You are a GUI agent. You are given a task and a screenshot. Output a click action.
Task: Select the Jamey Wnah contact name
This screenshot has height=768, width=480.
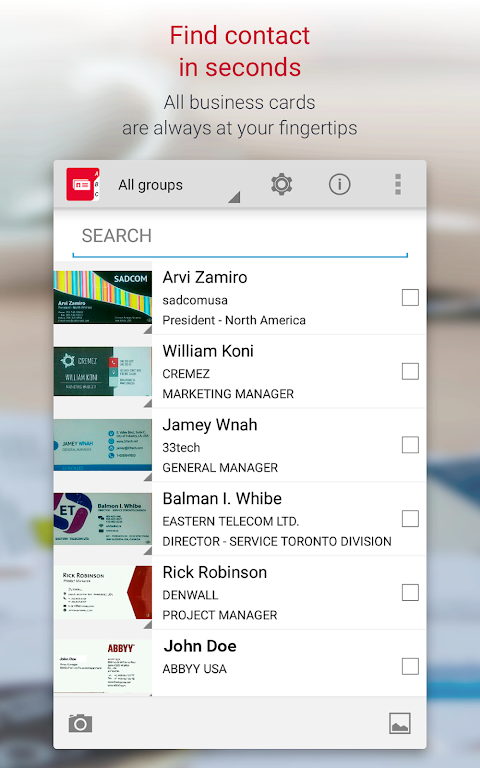pyautogui.click(x=210, y=425)
